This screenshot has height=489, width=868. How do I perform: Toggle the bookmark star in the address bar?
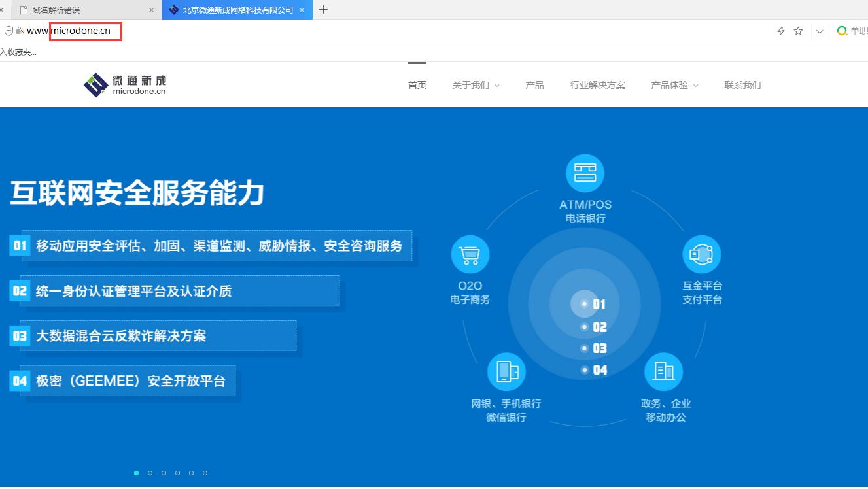[x=798, y=31]
